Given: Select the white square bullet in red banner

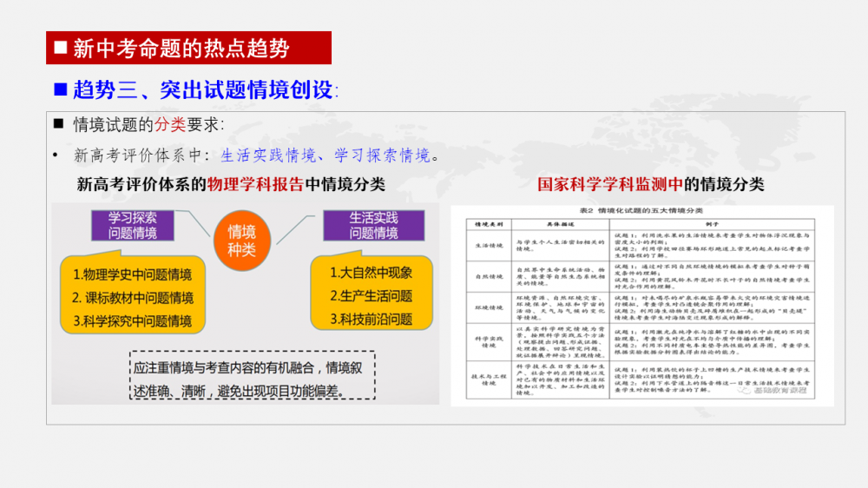Looking at the screenshot, I should (61, 47).
